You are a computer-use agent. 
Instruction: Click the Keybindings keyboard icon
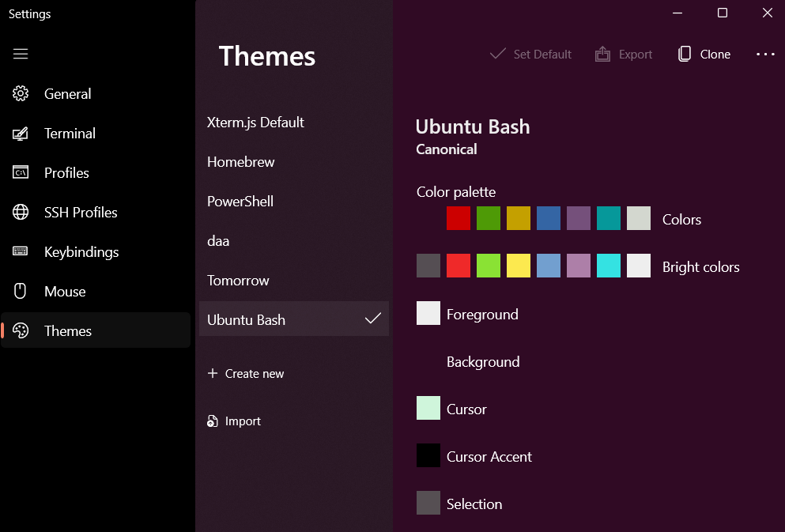(21, 252)
